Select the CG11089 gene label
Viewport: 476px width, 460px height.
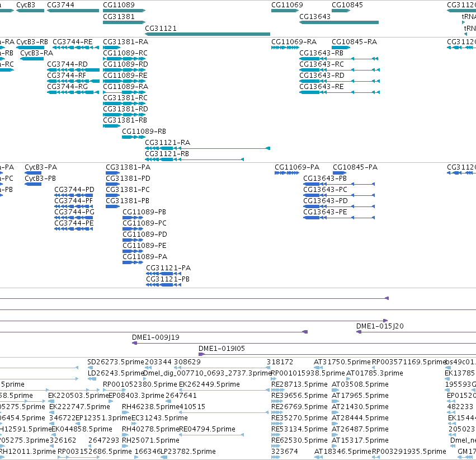(119, 5)
